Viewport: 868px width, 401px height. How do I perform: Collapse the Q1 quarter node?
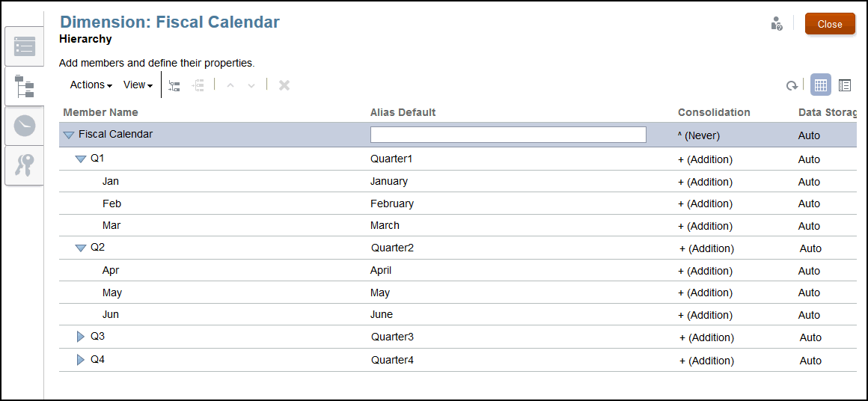coord(81,159)
